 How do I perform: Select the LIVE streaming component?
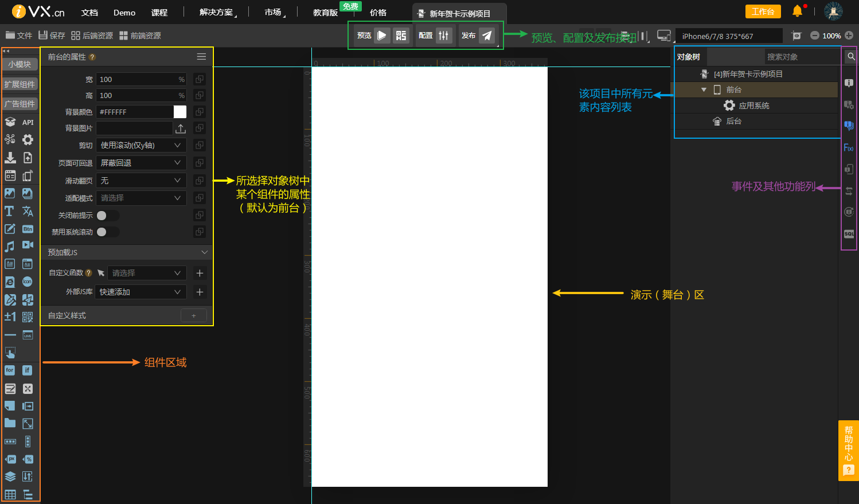28,335
